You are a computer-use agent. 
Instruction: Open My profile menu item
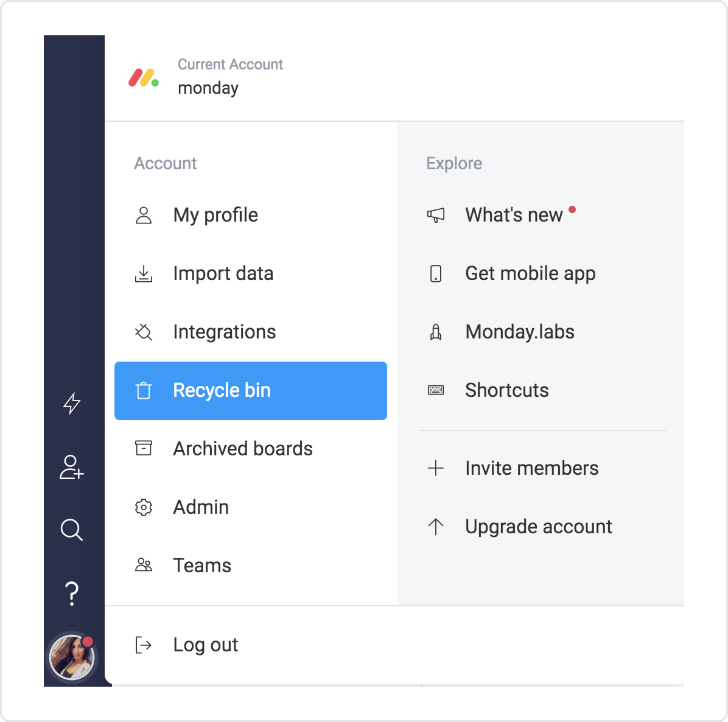[x=251, y=216]
